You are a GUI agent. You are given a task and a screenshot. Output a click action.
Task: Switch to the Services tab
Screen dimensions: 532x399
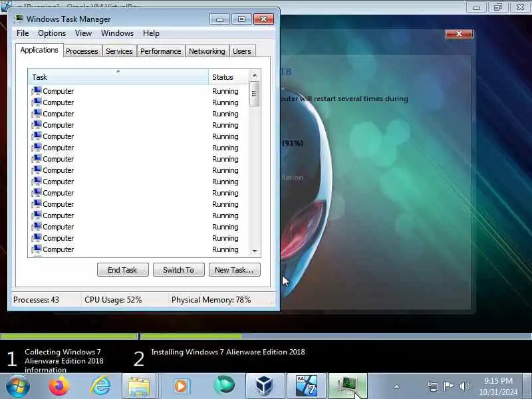point(119,51)
